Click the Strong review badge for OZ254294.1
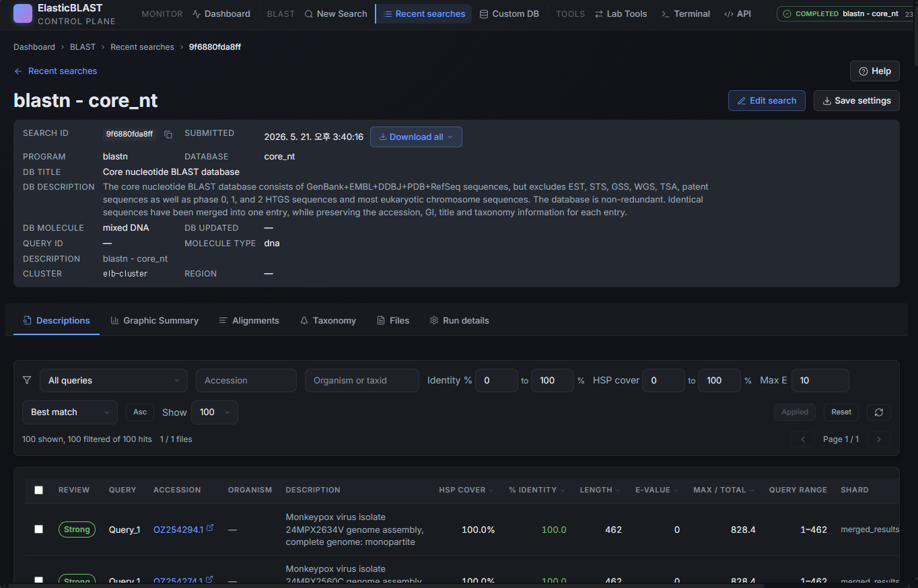This screenshot has height=588, width=918. (77, 529)
